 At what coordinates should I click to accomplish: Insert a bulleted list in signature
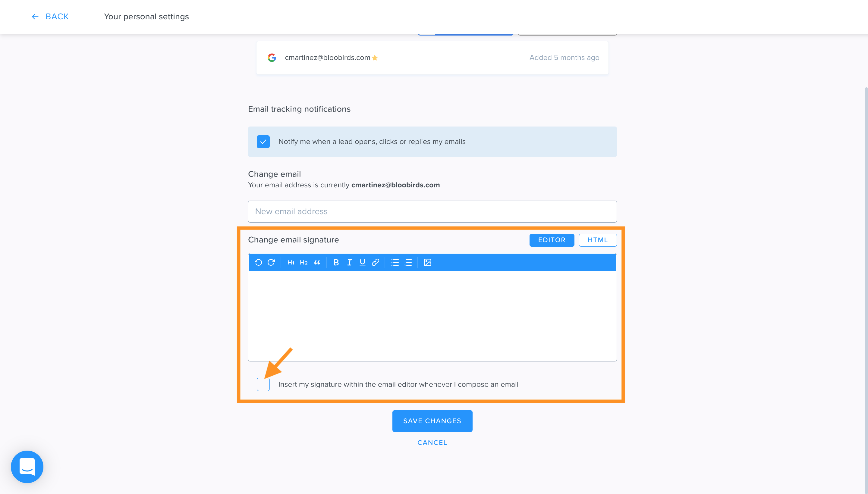pos(395,262)
